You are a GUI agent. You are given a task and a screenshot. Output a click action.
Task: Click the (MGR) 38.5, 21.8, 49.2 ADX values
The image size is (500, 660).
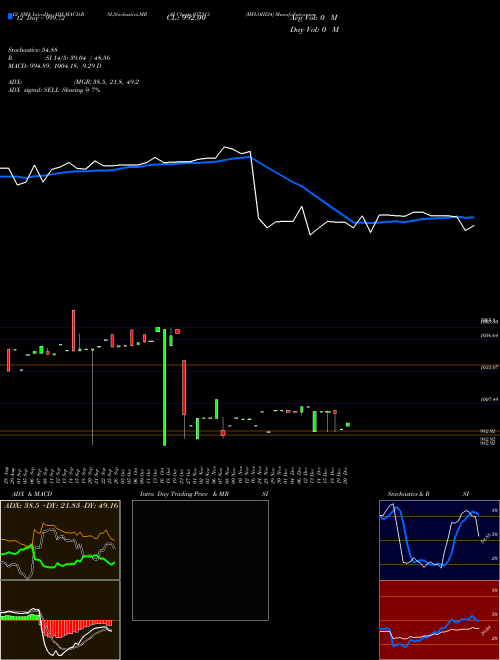click(106, 82)
